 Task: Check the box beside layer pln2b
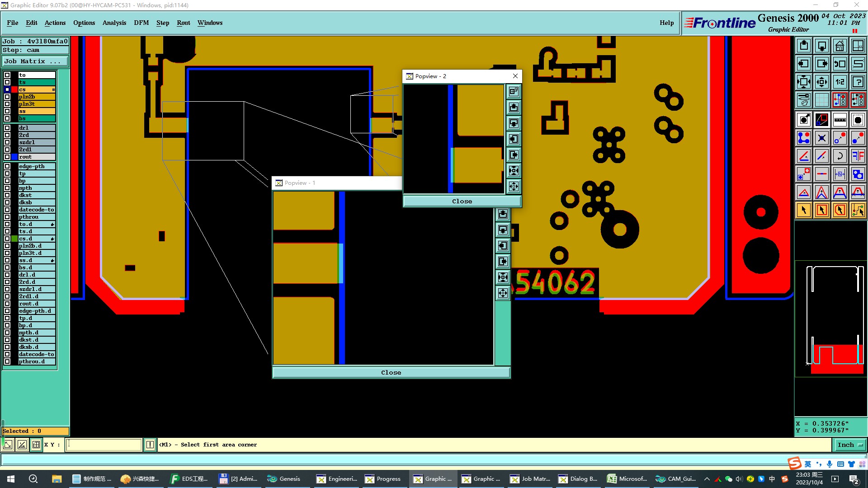point(7,97)
